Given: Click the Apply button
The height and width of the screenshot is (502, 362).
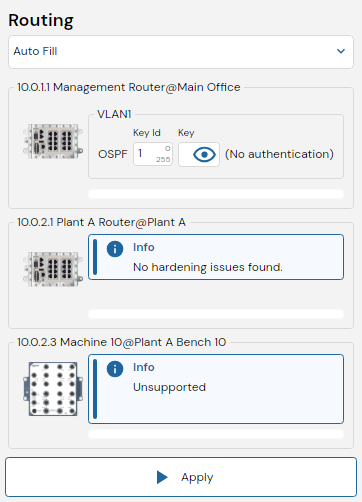Looking at the screenshot, I should click(181, 477).
